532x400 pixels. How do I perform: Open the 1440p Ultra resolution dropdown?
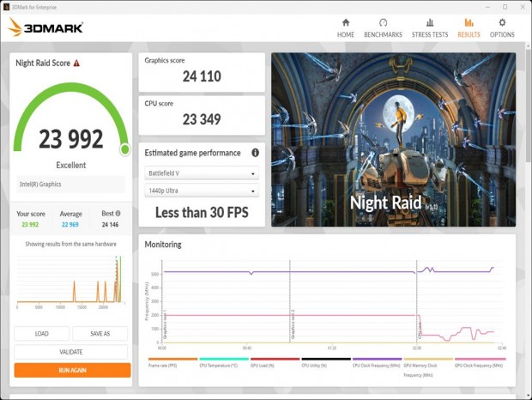[202, 191]
